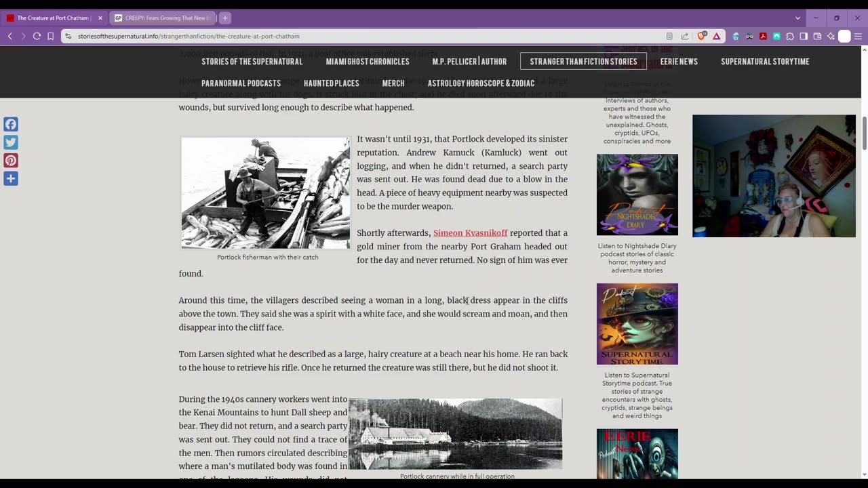Reload the current page

click(x=37, y=36)
